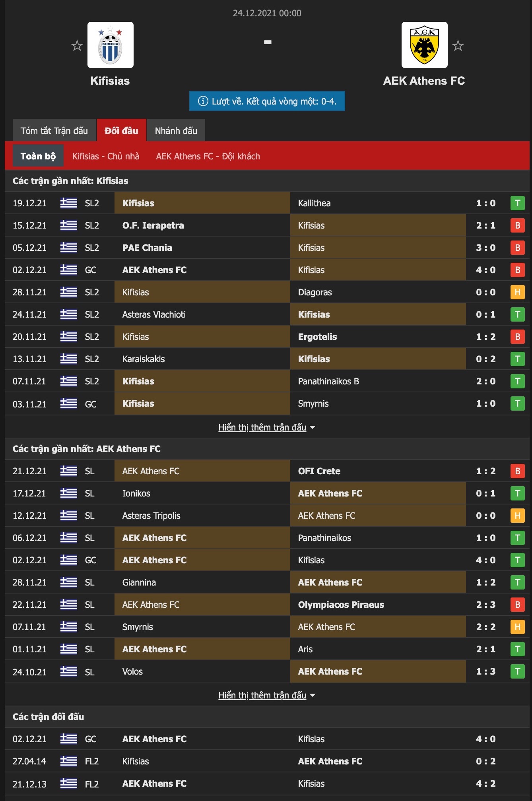
Task: Click the draw badge on Smyrnis vs AEK row
Action: click(x=518, y=627)
